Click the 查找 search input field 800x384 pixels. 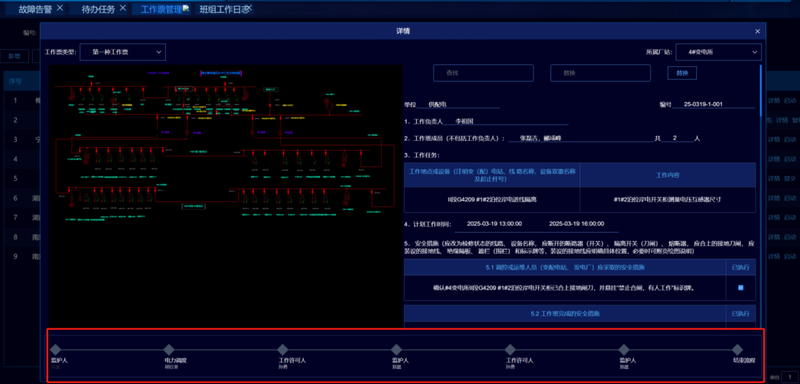click(483, 73)
